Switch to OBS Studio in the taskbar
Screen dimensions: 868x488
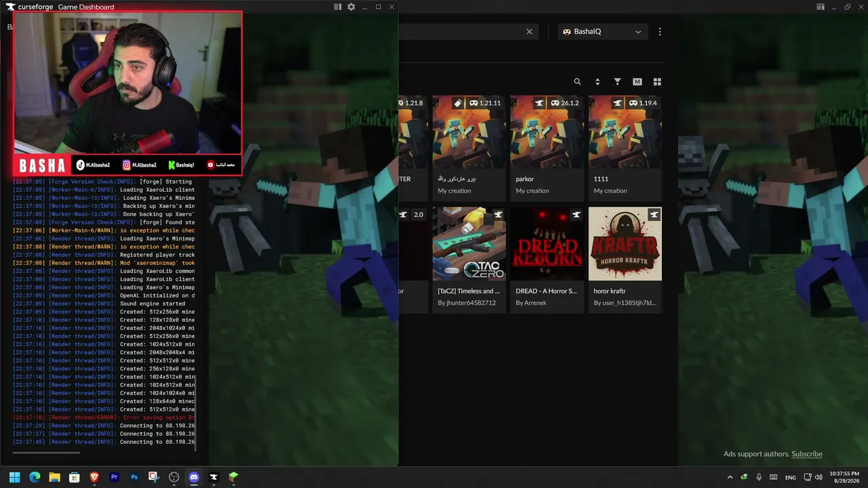point(174,477)
